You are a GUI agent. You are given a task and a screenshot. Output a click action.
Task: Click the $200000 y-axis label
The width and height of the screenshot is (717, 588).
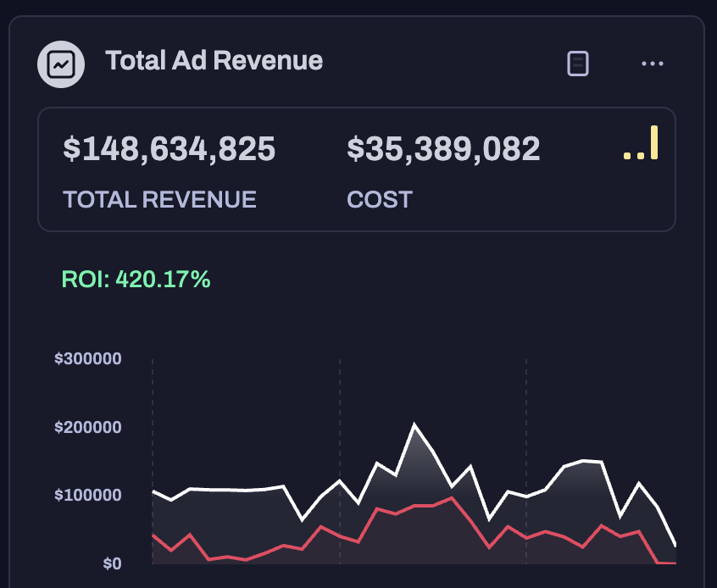coord(88,427)
